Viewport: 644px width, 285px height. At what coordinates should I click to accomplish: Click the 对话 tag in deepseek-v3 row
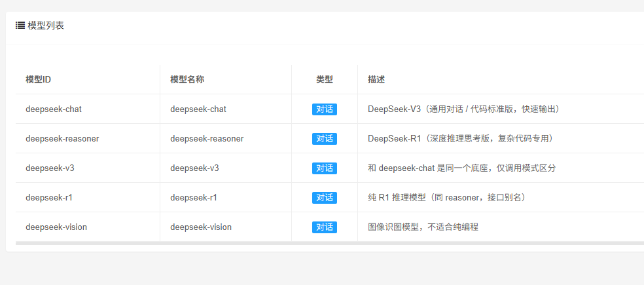click(x=325, y=168)
